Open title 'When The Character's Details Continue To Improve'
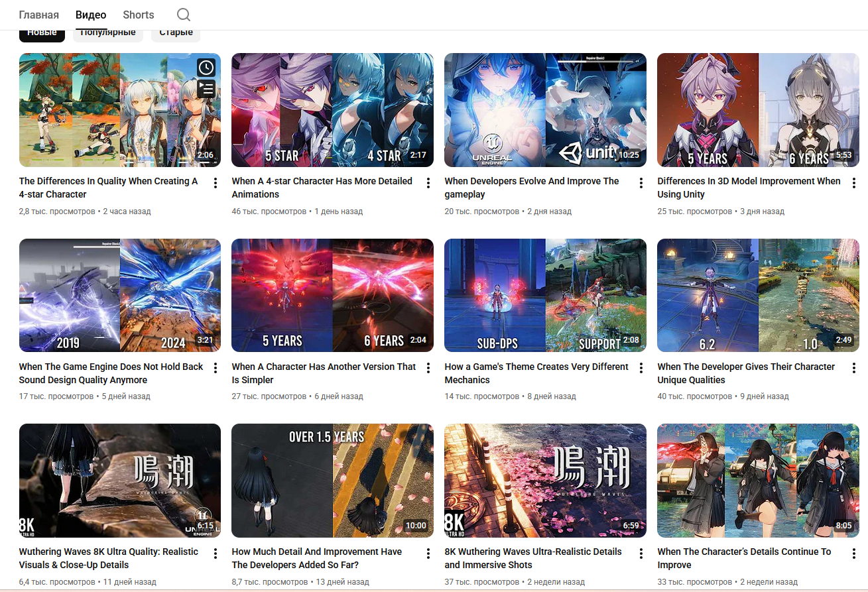Screen dimensions: 868x592 tap(744, 558)
